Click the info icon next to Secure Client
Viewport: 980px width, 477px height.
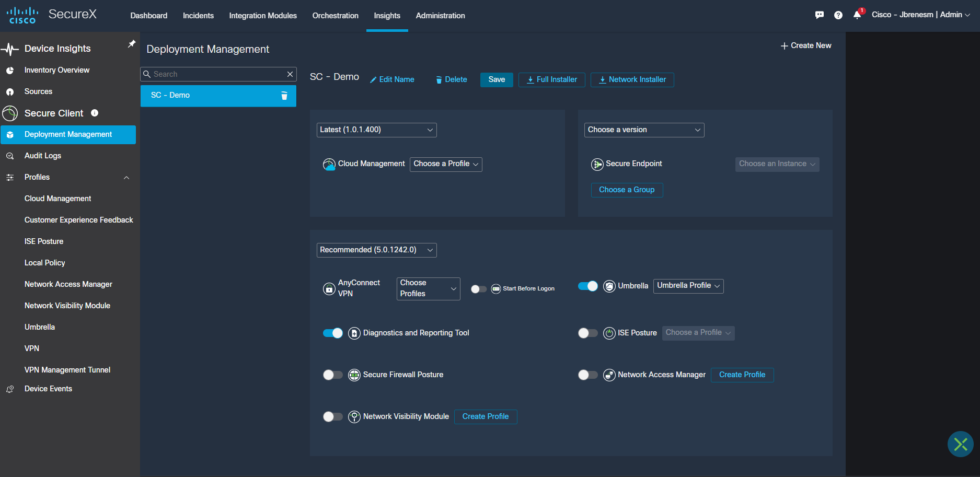tap(95, 113)
